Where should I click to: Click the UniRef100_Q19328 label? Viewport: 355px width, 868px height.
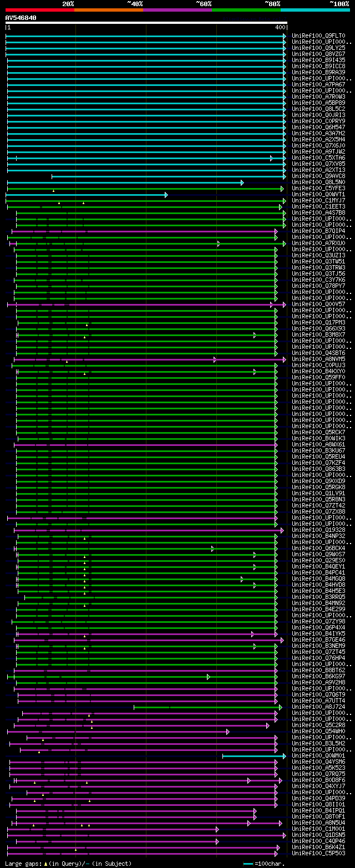click(x=318, y=530)
